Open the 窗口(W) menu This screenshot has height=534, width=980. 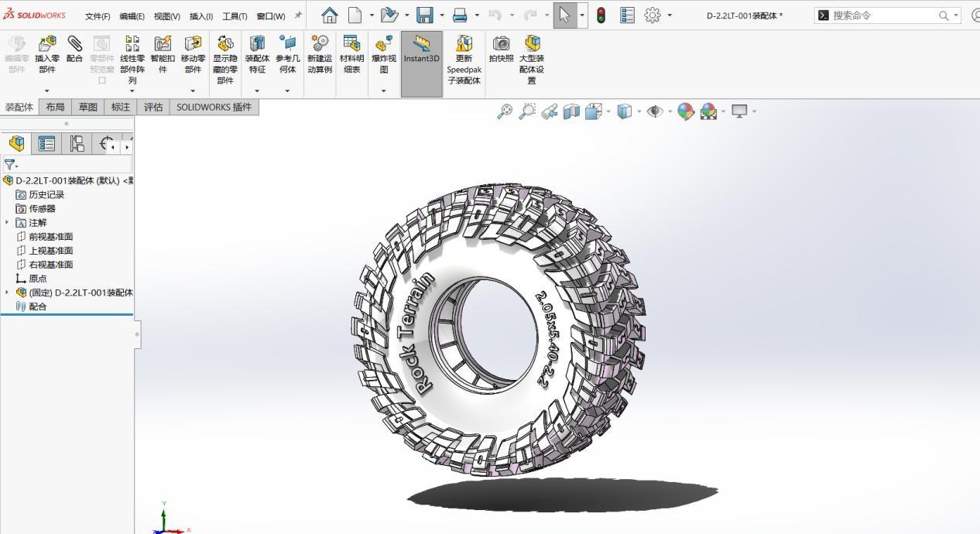[271, 16]
